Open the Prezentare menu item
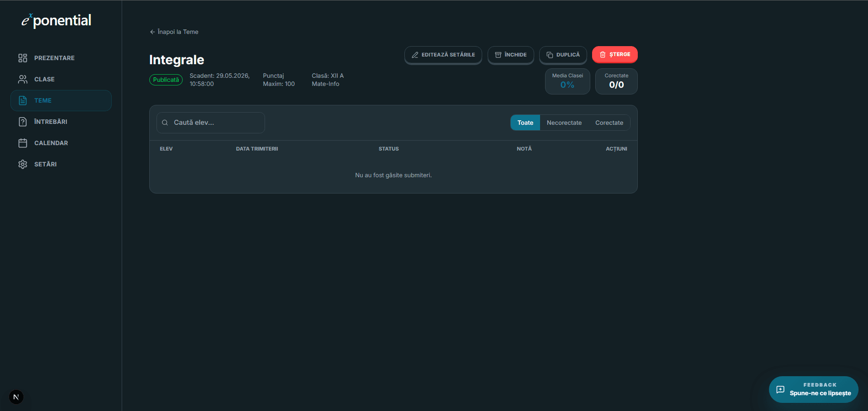 tap(61, 58)
